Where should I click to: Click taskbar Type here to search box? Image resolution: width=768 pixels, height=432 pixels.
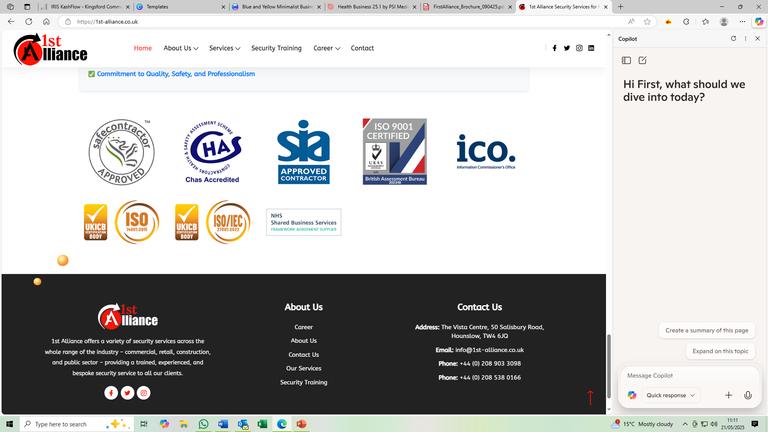coord(76,424)
